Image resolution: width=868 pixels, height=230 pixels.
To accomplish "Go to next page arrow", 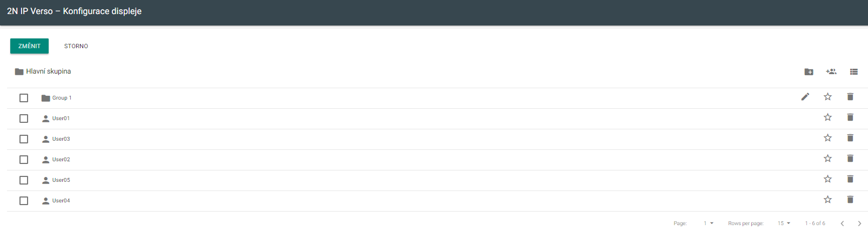I will (x=859, y=224).
